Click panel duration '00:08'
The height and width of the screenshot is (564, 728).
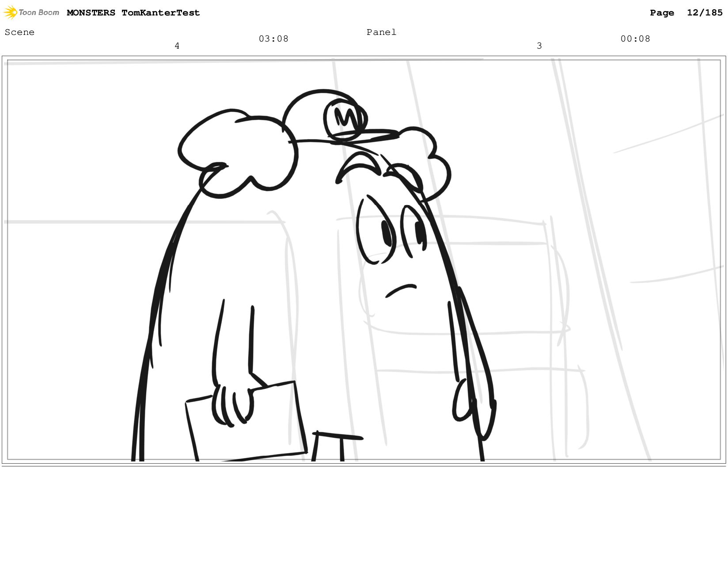click(x=635, y=39)
